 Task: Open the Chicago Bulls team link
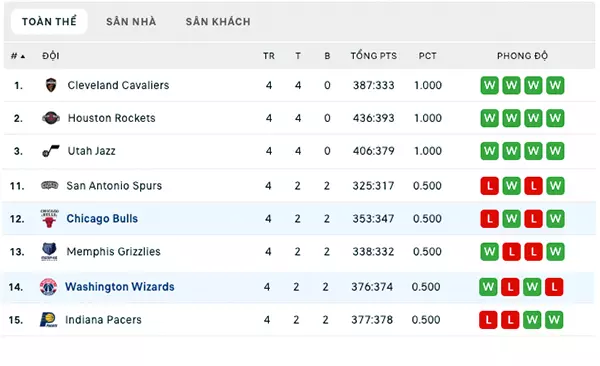click(x=102, y=219)
